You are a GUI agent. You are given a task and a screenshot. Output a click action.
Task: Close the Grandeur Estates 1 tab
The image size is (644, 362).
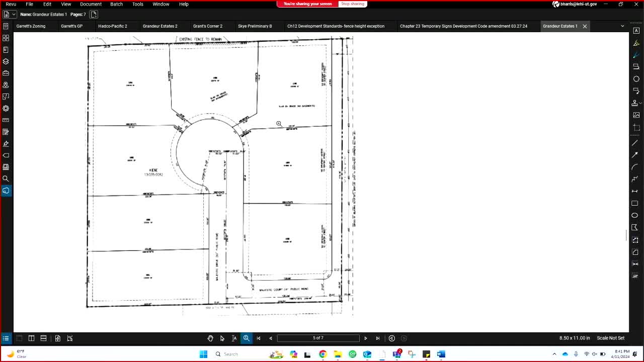(585, 26)
